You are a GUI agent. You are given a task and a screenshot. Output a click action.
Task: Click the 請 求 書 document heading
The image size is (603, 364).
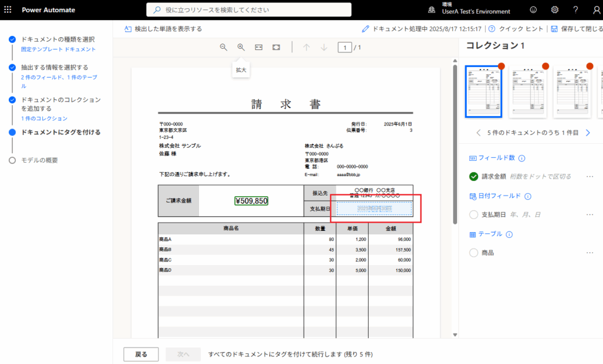click(286, 104)
